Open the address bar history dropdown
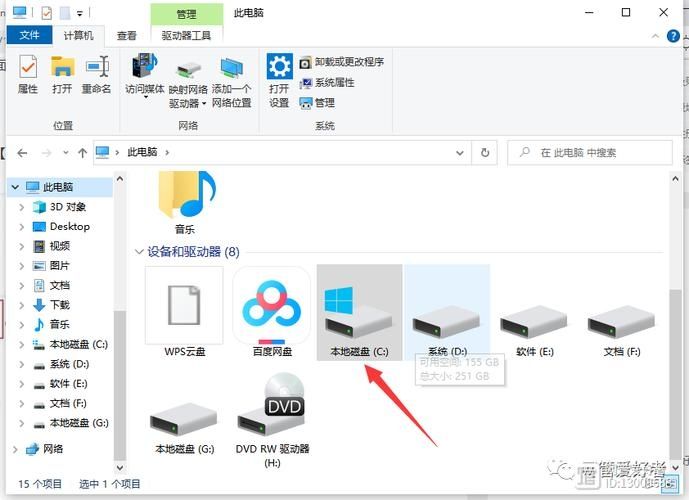This screenshot has width=689, height=500. tap(460, 153)
